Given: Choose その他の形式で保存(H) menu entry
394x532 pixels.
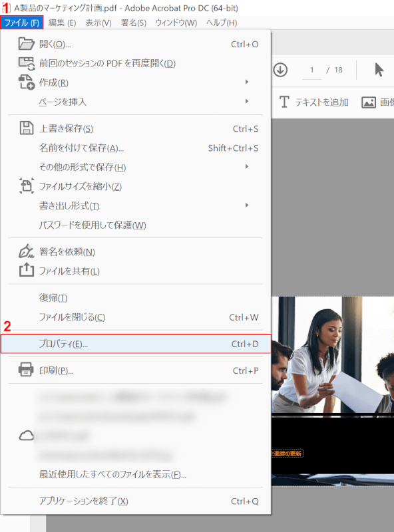Looking at the screenshot, I should [136, 167].
